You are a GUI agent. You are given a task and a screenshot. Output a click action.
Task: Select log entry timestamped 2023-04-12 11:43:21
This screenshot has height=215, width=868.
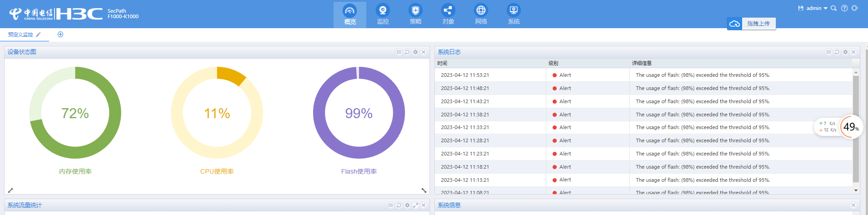[644, 101]
